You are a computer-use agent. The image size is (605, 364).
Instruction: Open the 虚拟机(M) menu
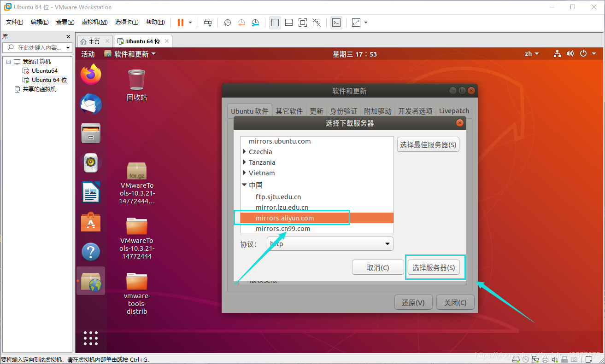point(94,22)
